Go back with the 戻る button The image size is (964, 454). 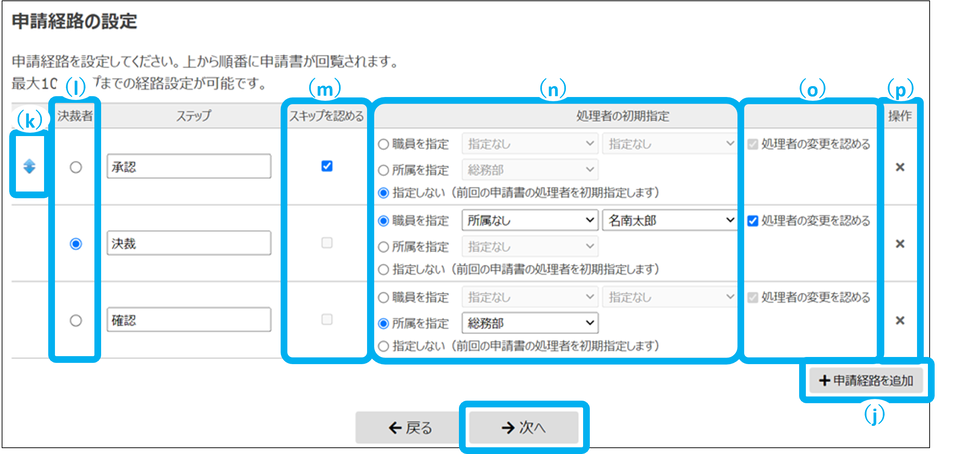coord(411,427)
